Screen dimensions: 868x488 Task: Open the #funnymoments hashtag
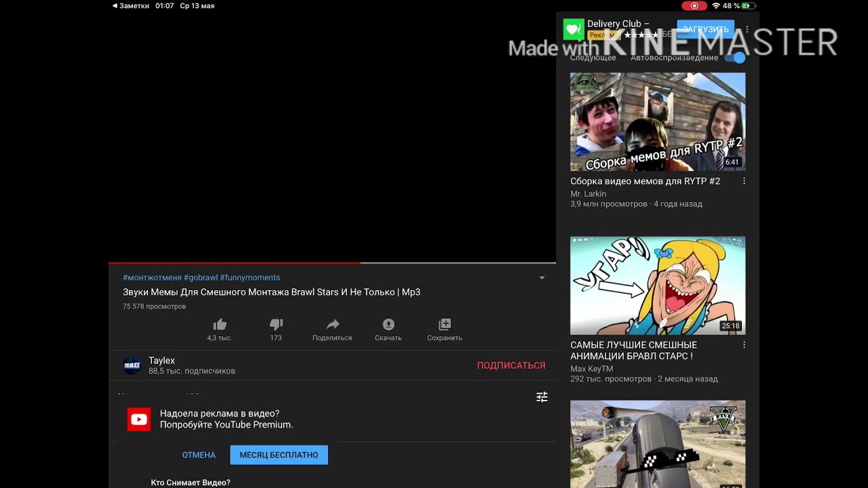(x=250, y=278)
